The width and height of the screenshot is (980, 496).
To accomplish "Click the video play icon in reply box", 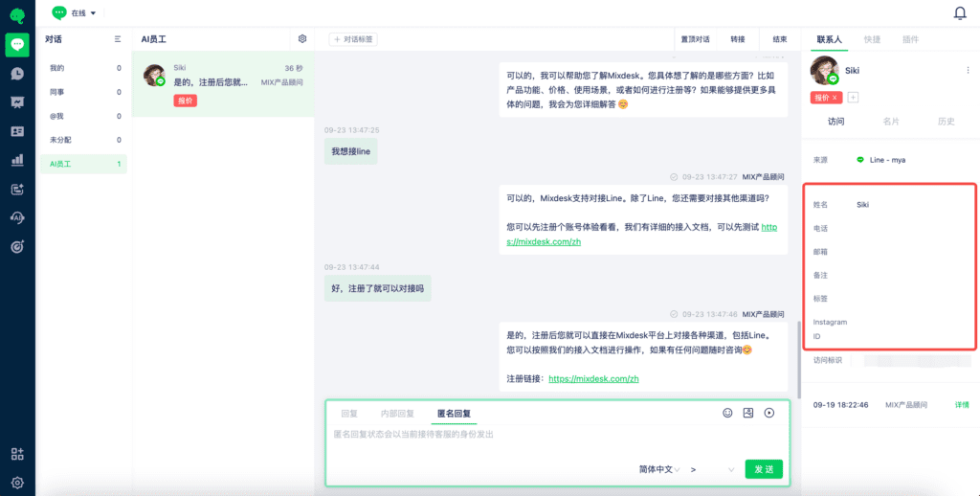I will point(769,413).
